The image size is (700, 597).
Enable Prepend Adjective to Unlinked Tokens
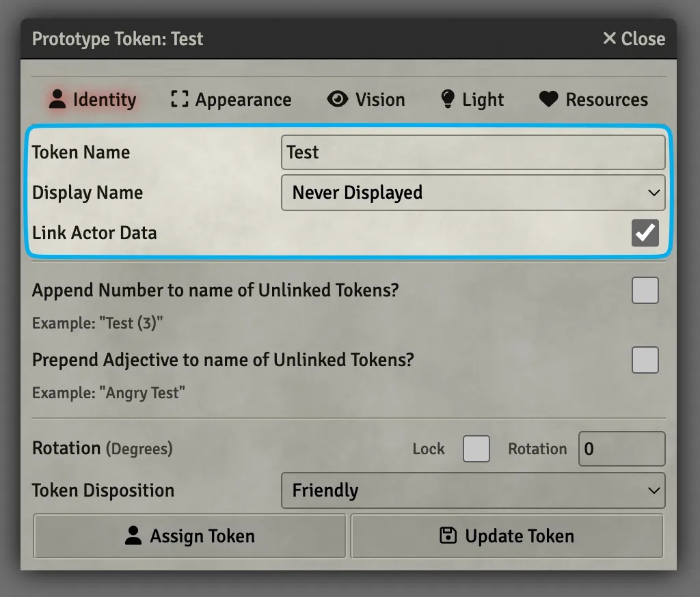tap(645, 360)
